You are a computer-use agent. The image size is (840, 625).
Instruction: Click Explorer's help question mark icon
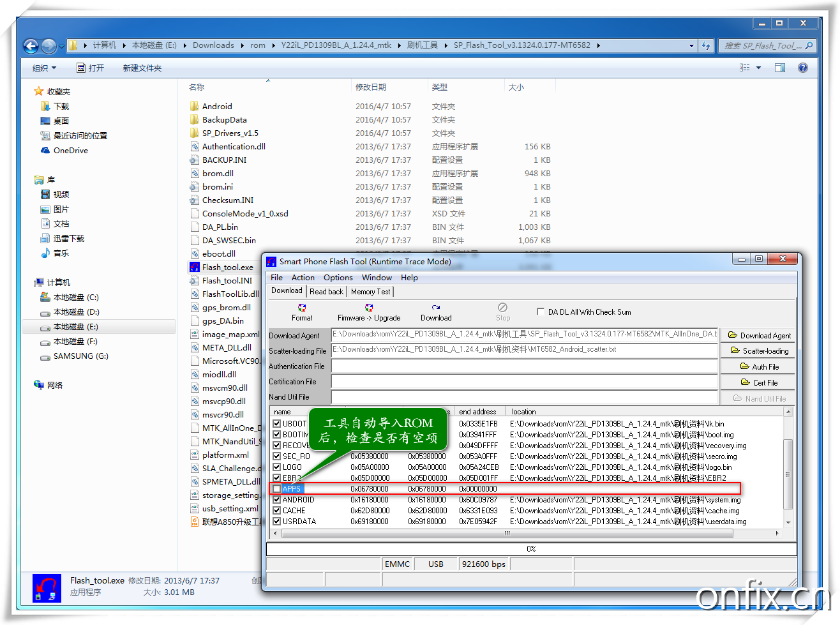tap(803, 68)
